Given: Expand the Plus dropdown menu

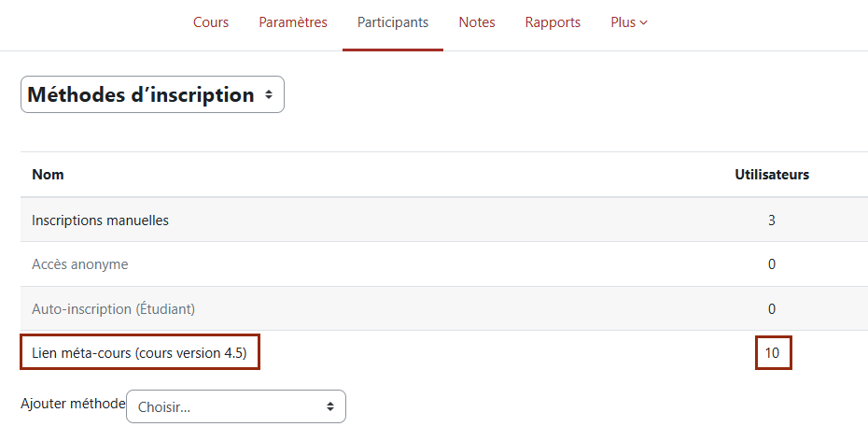Looking at the screenshot, I should [629, 22].
